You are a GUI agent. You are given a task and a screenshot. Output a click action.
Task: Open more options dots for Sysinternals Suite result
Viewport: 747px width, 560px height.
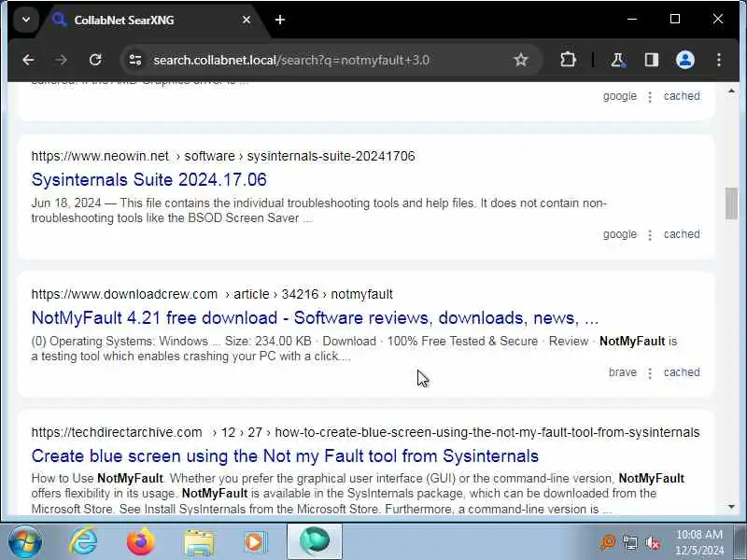[650, 235]
